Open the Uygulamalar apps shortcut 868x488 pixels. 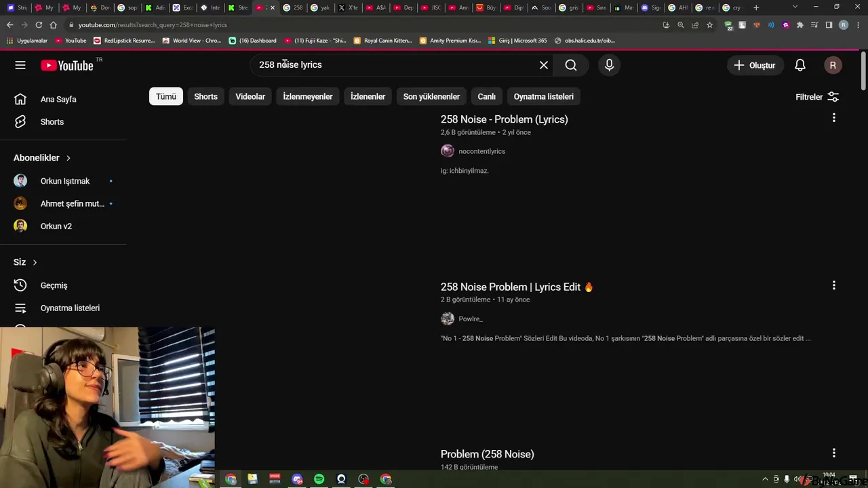[27, 41]
